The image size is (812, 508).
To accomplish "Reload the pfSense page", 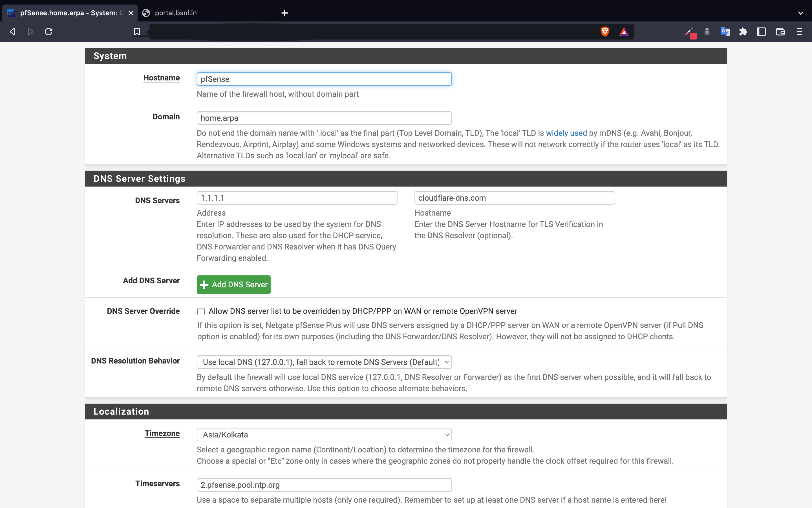I will (49, 32).
